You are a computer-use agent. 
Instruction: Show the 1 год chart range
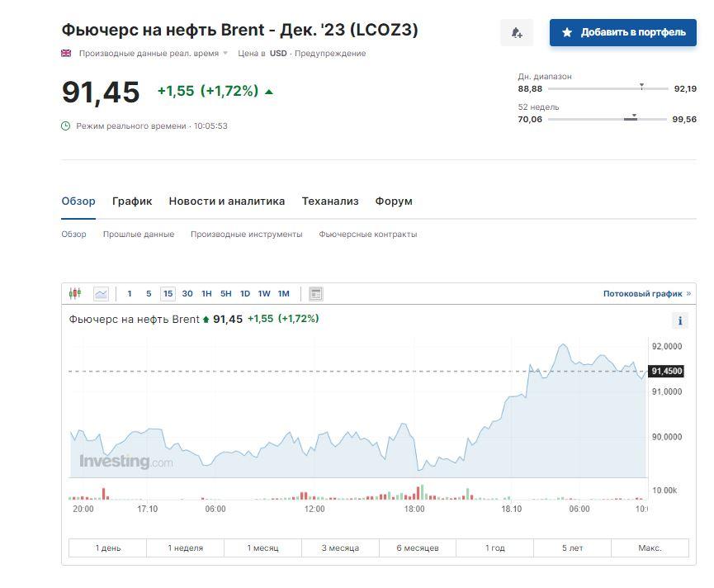495,548
